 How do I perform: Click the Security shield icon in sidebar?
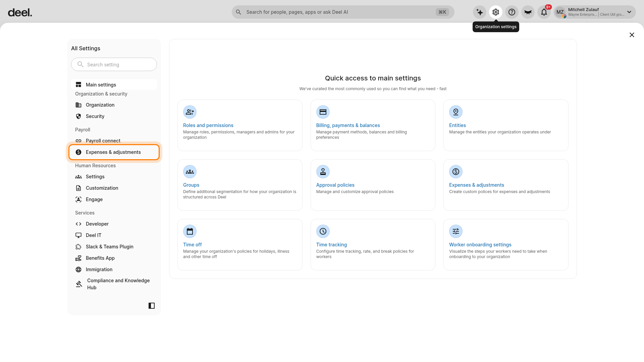click(x=78, y=116)
